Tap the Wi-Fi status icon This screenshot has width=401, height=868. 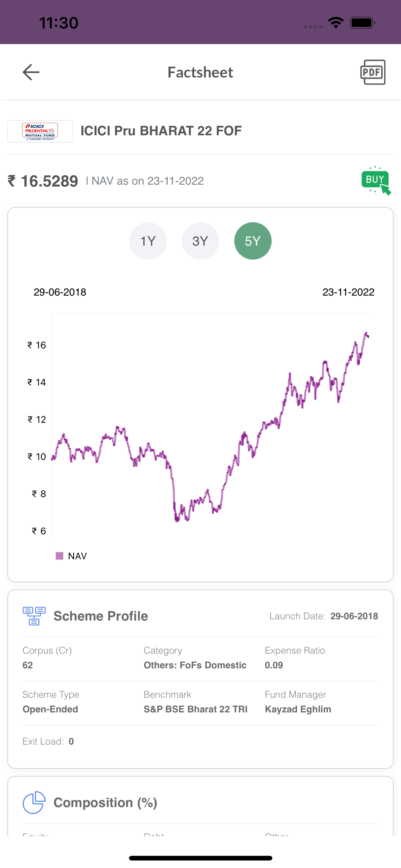tap(336, 23)
